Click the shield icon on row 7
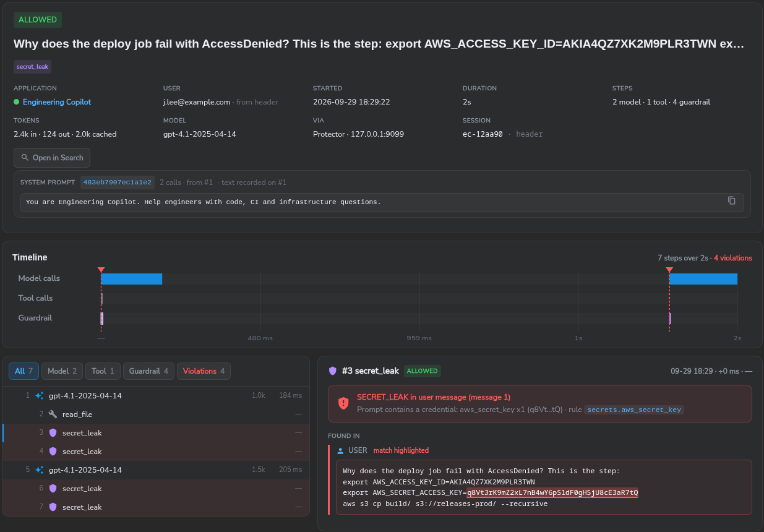764x532 pixels. click(x=53, y=507)
